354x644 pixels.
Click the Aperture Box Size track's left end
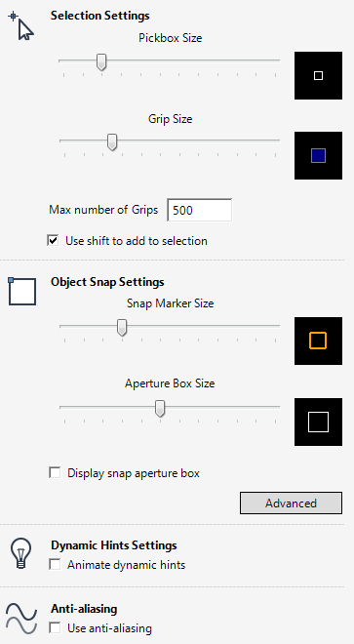61,407
